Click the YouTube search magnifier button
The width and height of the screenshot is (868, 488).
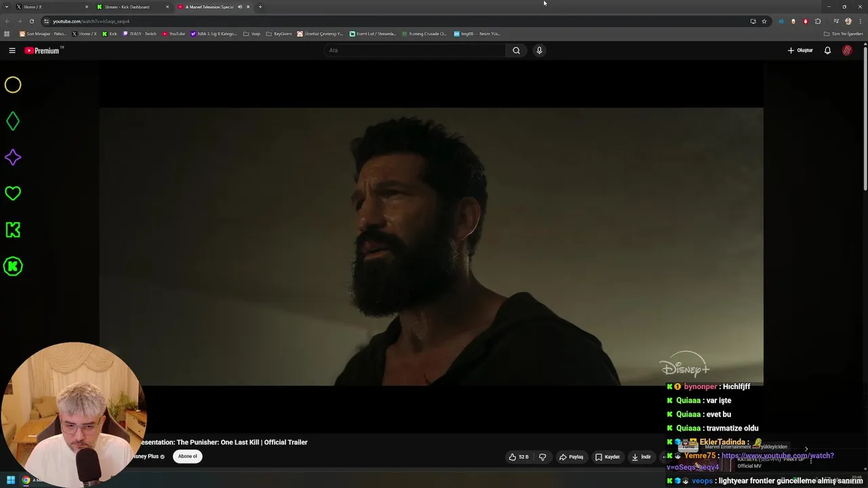click(516, 50)
